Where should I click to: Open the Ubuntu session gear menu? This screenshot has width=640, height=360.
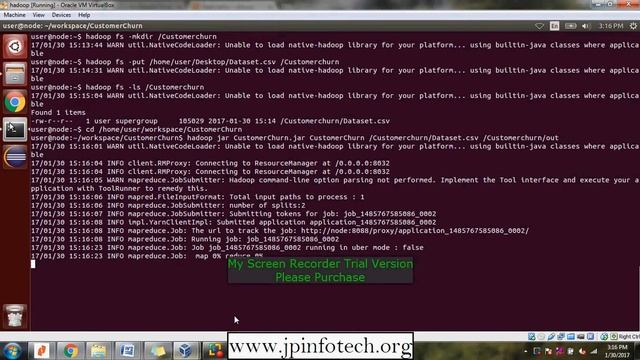633,26
